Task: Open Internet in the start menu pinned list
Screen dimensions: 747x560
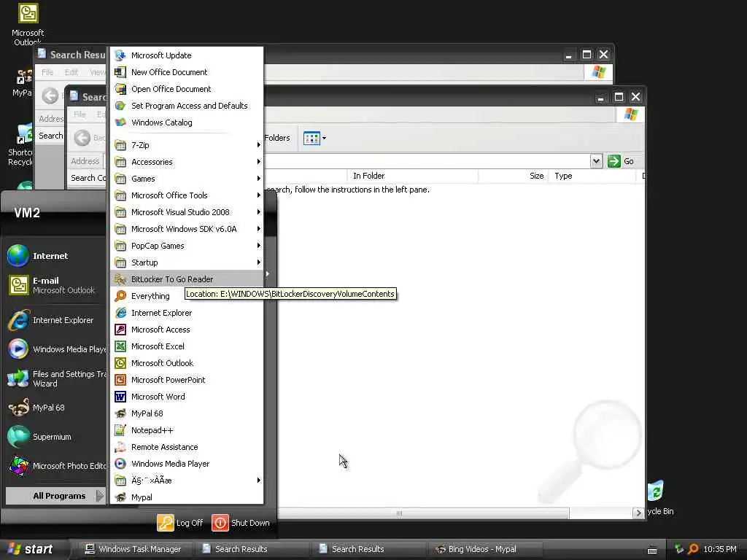Action: tap(55, 256)
